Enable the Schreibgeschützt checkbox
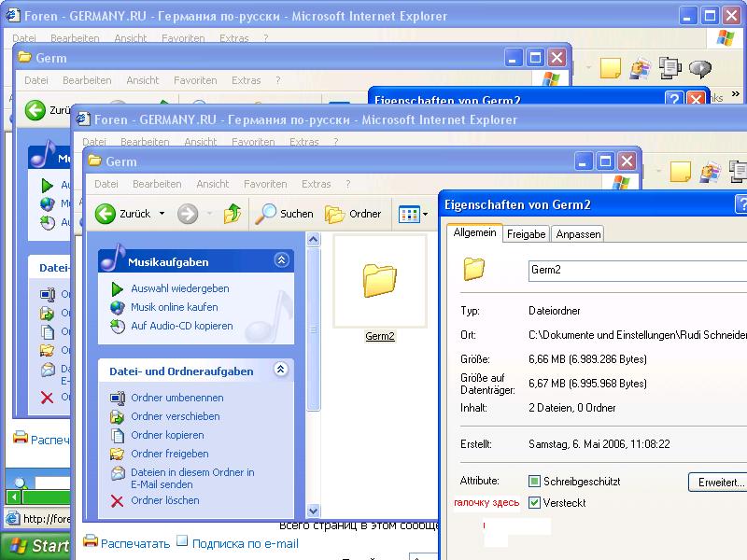This screenshot has width=747, height=560. tap(534, 482)
